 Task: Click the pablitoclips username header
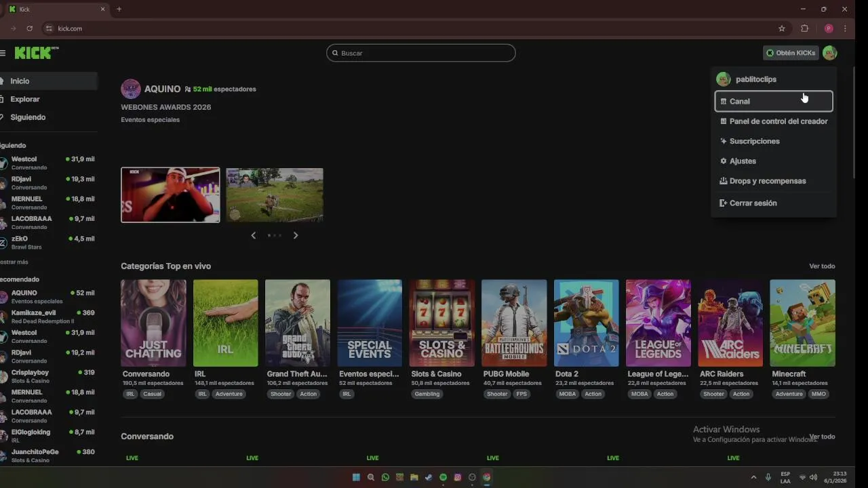(755, 79)
